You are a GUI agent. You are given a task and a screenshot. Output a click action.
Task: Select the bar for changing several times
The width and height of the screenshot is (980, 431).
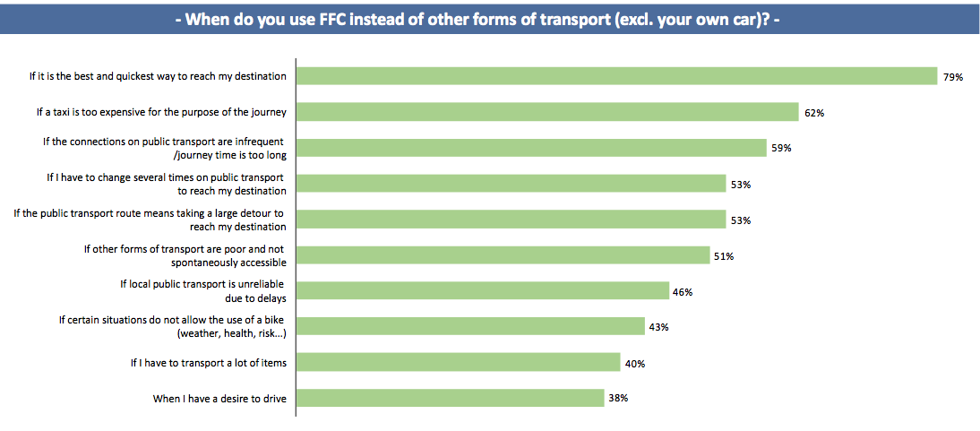511,184
